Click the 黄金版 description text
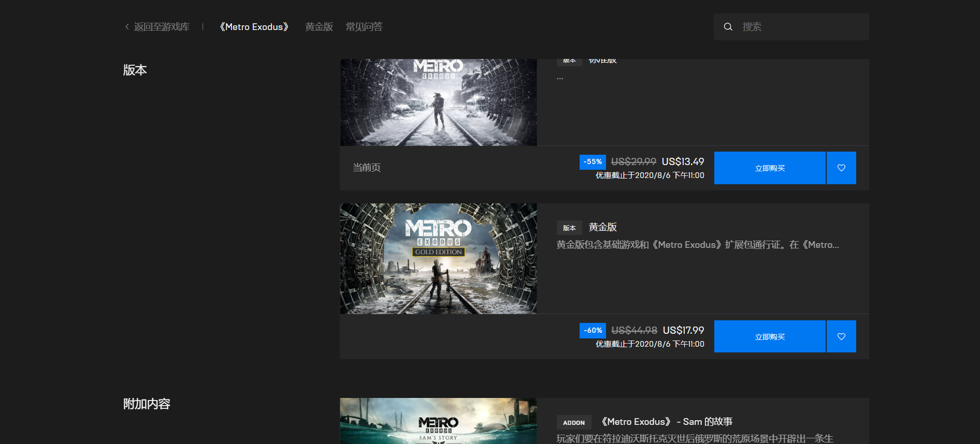This screenshot has width=980, height=444. tap(698, 245)
